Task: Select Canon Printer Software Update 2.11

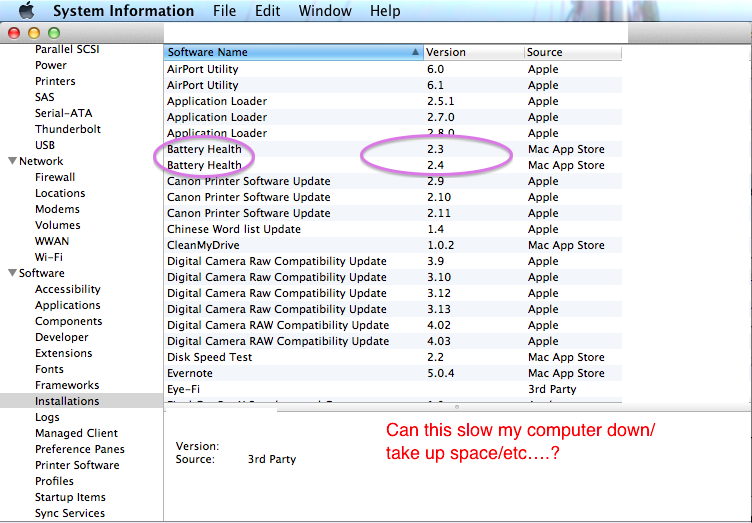Action: pos(393,213)
